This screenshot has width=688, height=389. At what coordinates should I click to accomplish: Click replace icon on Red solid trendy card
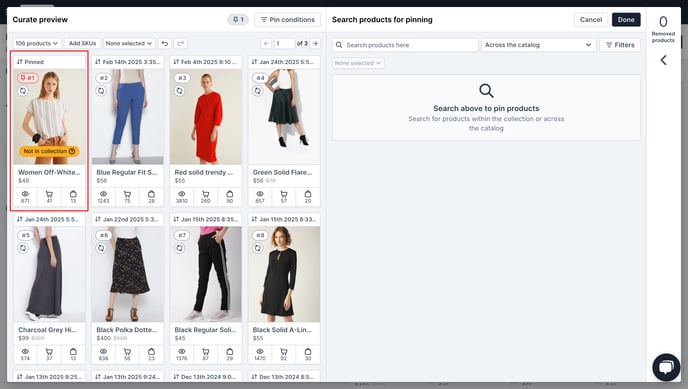[x=179, y=91]
